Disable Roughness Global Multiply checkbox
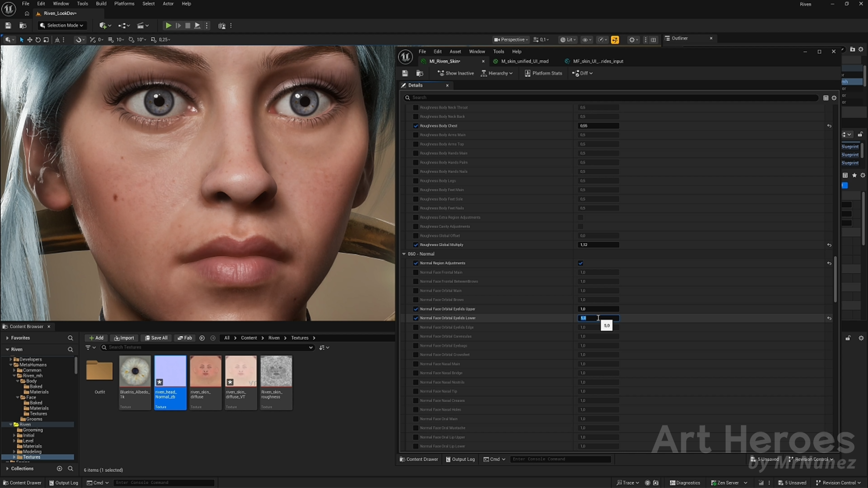The width and height of the screenshot is (868, 488). pos(416,245)
